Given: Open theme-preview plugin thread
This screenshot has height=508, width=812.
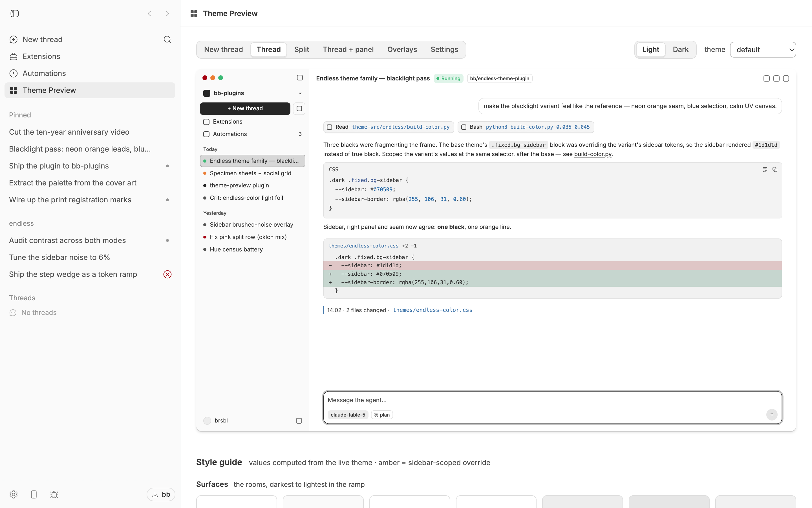Looking at the screenshot, I should tap(252, 185).
